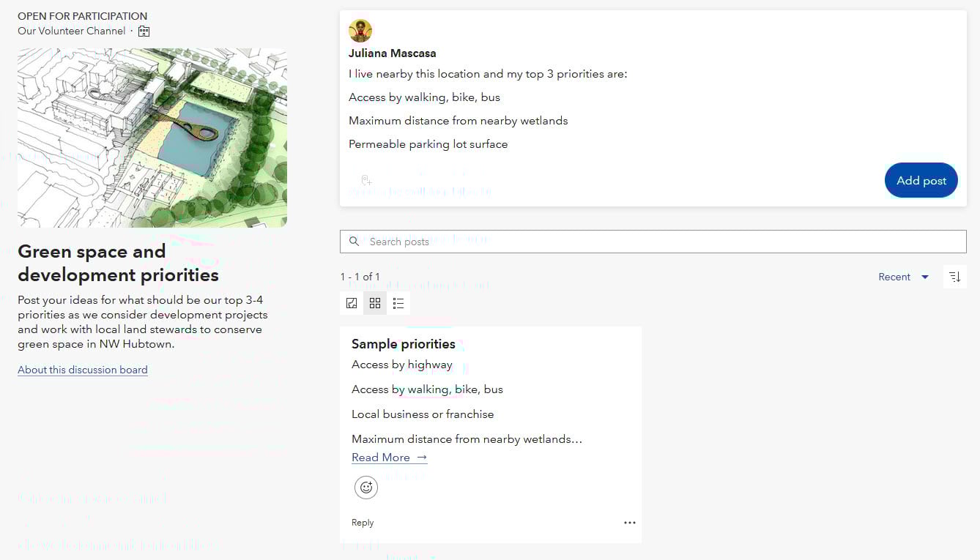Open the emoji reaction picker
This screenshot has width=980, height=560.
click(366, 488)
